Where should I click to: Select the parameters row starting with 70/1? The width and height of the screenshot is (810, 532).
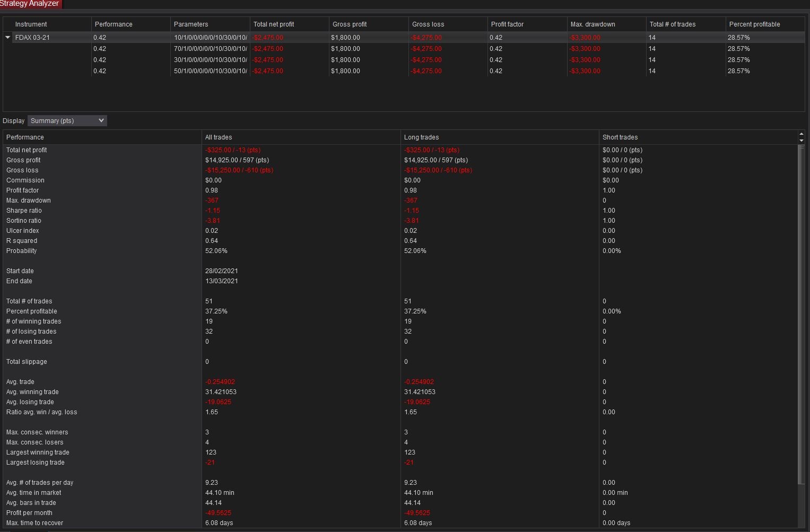[210, 48]
